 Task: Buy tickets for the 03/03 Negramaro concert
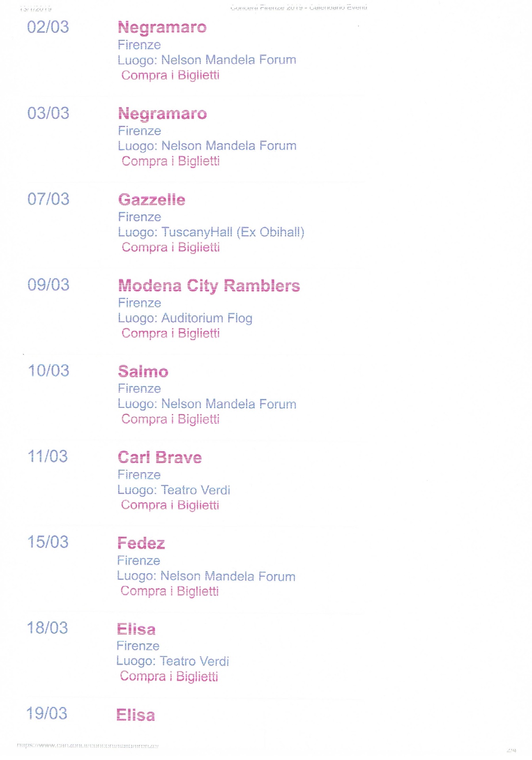[170, 161]
